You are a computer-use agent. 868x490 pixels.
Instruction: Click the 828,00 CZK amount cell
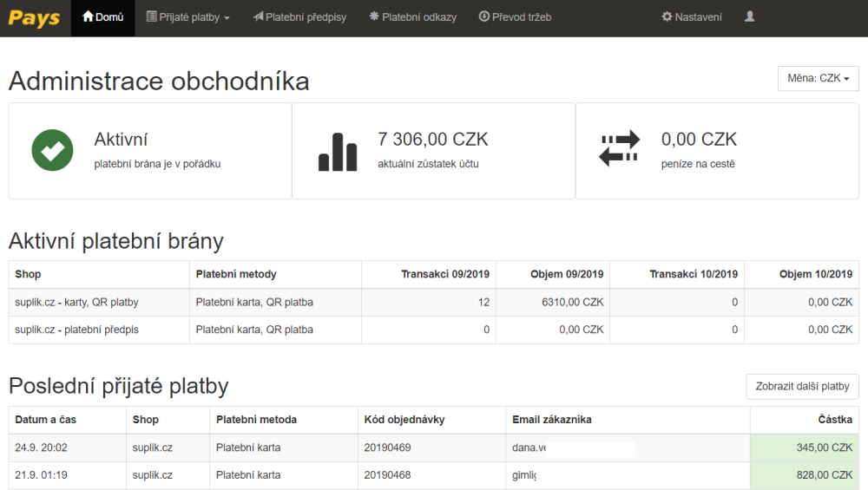click(x=804, y=476)
